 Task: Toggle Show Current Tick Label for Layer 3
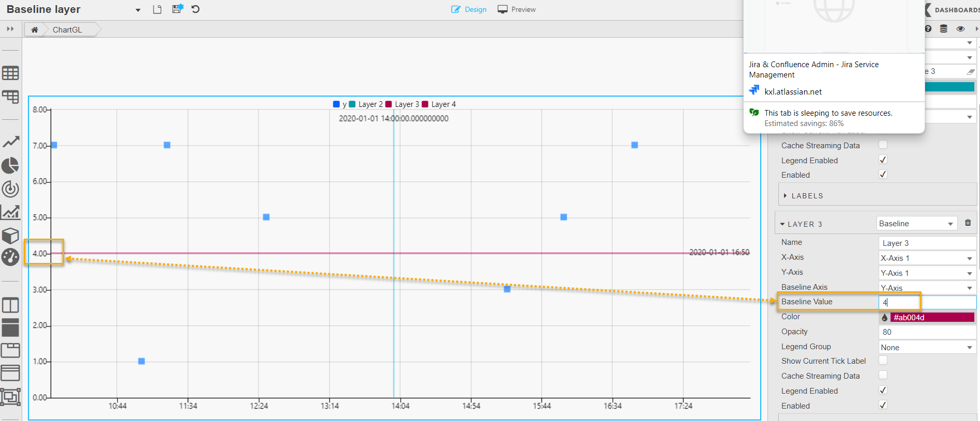click(883, 361)
